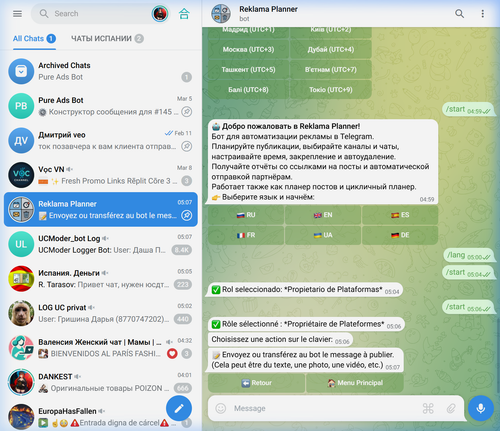This screenshot has width=500, height=431.
Task: Open UCModer_bot Log chat
Action: point(100,244)
